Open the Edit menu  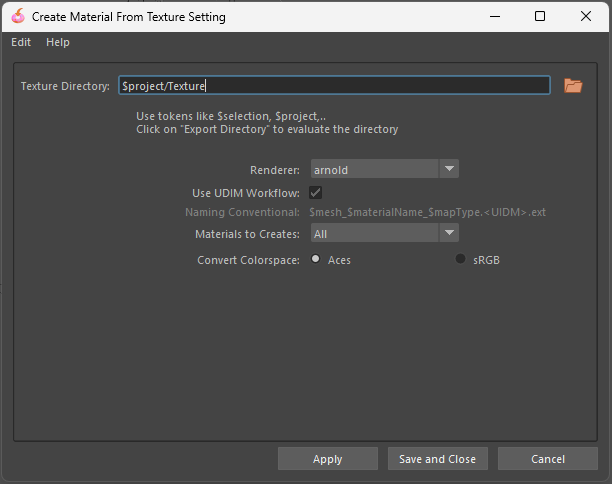pos(21,42)
